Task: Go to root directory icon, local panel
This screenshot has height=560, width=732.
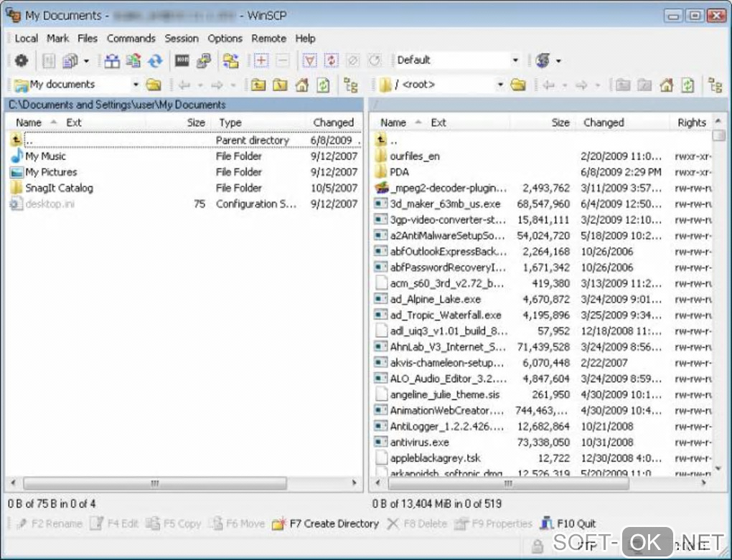Action: 280,85
